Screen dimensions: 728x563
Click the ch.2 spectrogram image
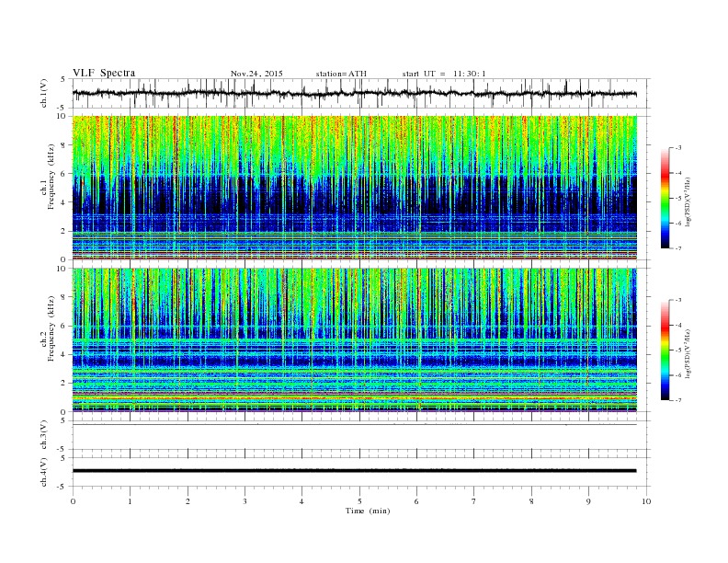[x=355, y=340]
